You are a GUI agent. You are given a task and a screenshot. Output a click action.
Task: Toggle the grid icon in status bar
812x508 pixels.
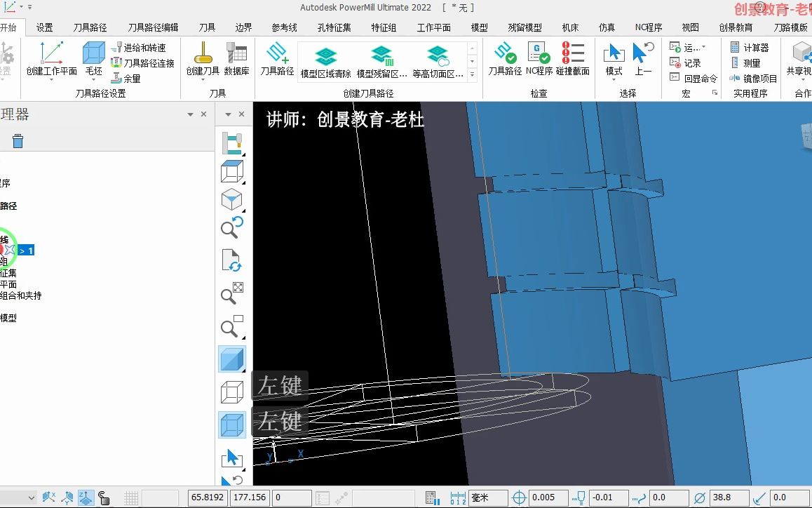131,497
